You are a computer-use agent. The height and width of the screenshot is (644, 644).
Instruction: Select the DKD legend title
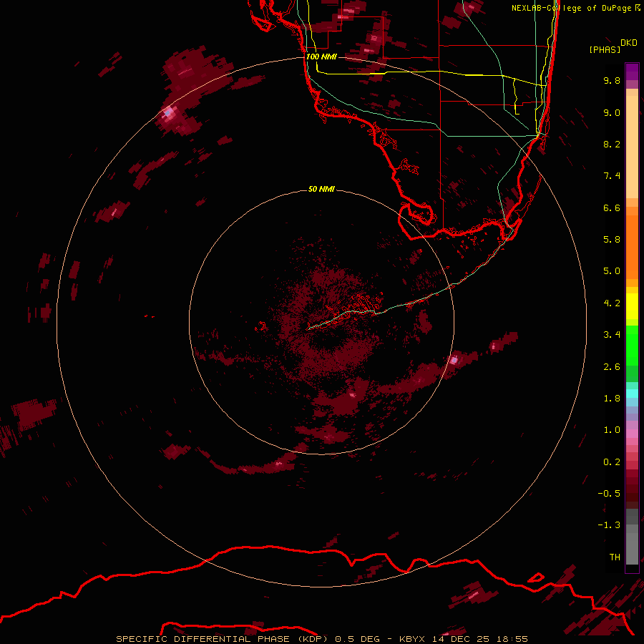[628, 43]
